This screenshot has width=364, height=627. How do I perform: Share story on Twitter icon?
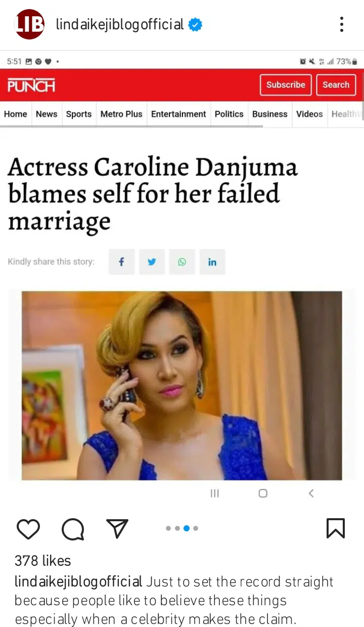click(152, 262)
